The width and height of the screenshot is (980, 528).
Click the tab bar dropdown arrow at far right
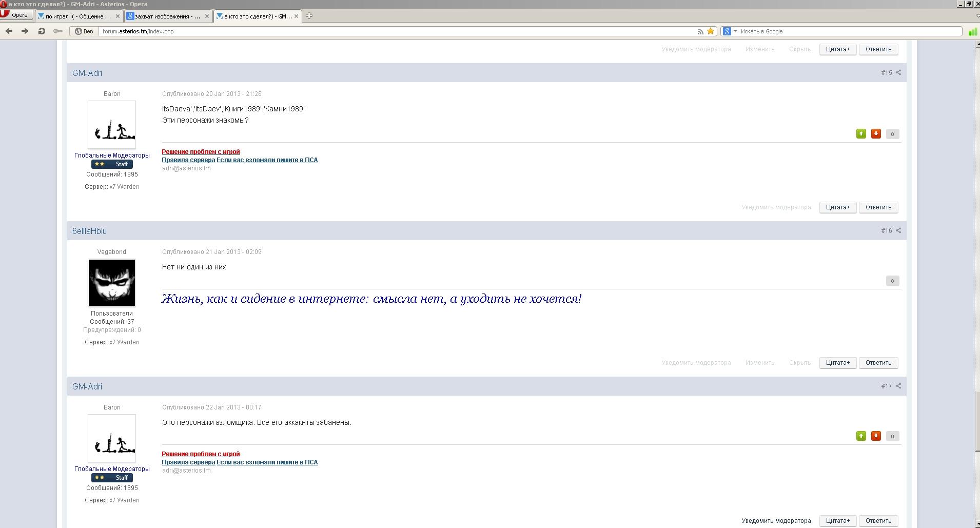pyautogui.click(x=977, y=16)
